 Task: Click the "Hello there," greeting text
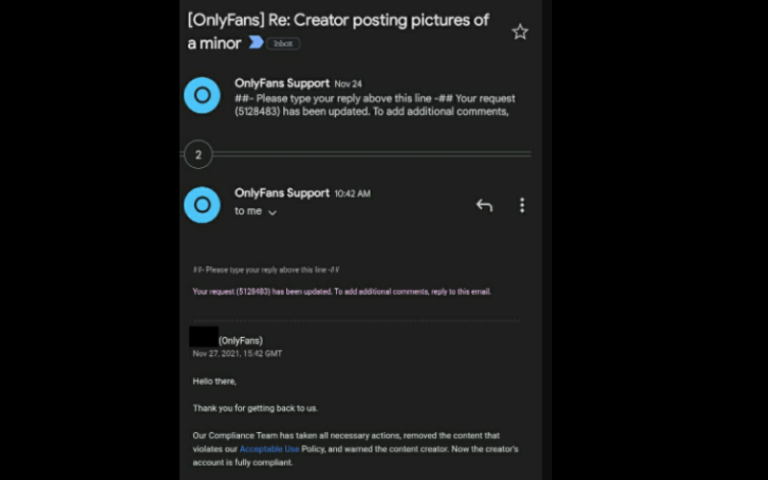214,381
